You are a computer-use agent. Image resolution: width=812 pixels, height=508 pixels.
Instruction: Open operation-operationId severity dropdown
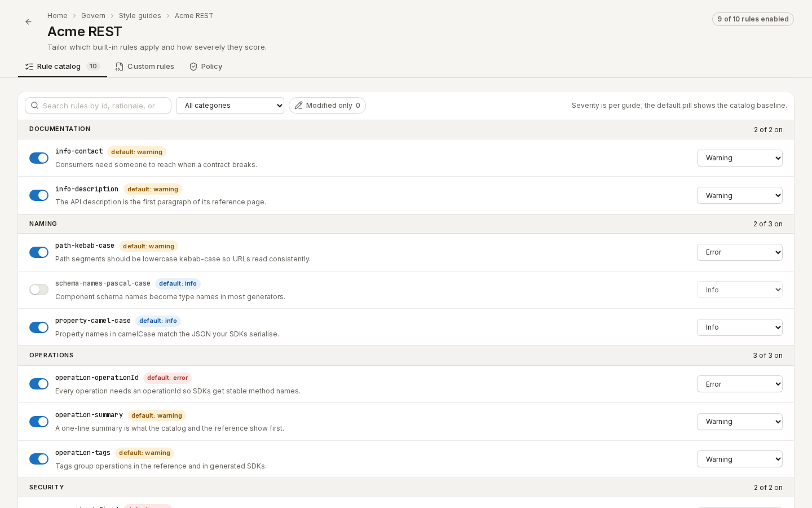click(x=740, y=384)
